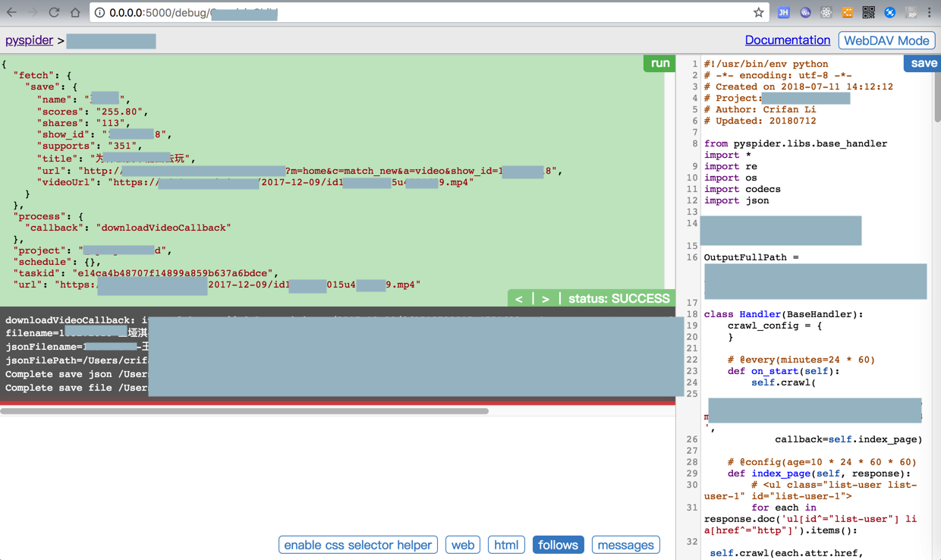This screenshot has height=560, width=941.
Task: Switch to the html tab
Action: (x=506, y=545)
